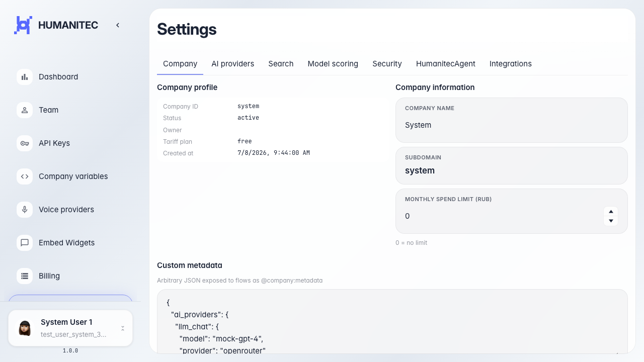Click the Voice providers microphone icon
This screenshot has height=362, width=644.
point(25,210)
